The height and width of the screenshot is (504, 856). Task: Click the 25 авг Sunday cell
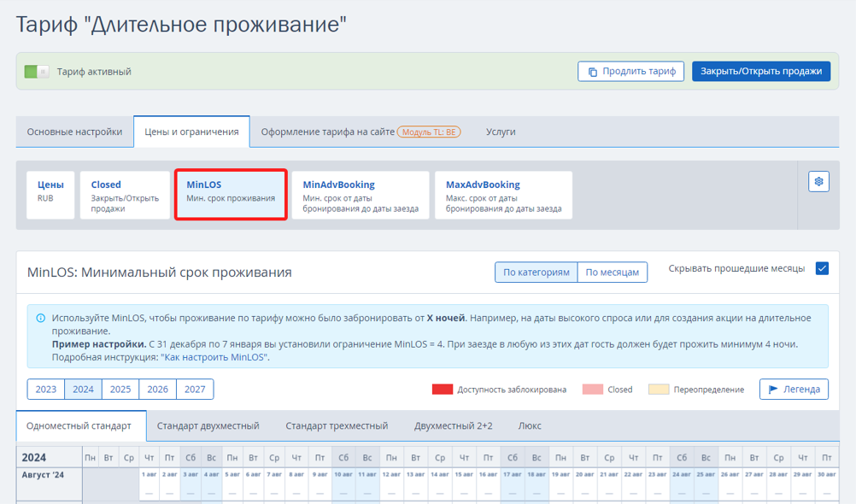click(x=706, y=483)
